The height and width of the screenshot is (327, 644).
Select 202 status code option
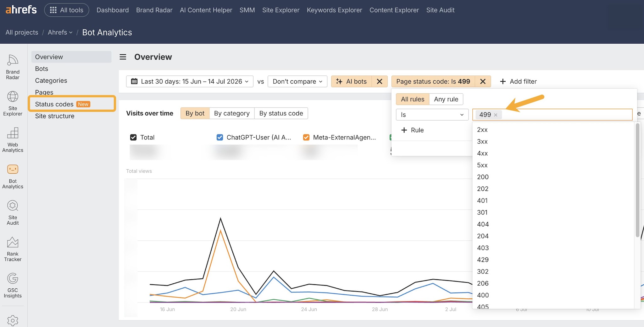click(x=483, y=189)
